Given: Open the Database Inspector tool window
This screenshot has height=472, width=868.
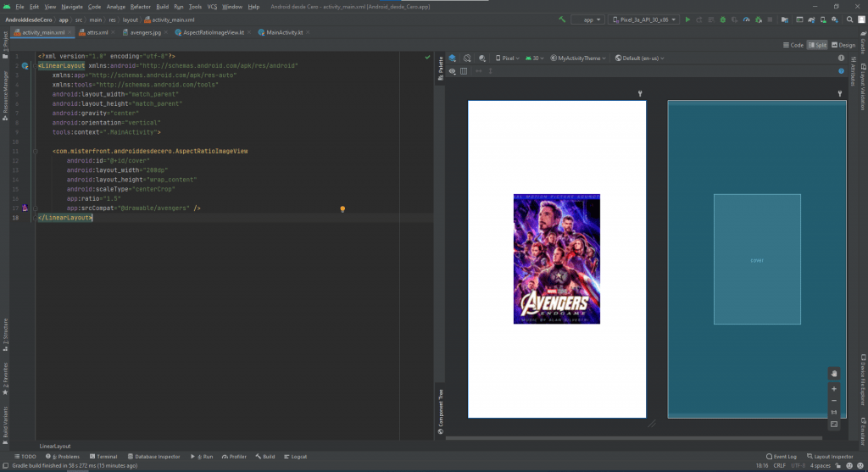Looking at the screenshot, I should coord(154,457).
